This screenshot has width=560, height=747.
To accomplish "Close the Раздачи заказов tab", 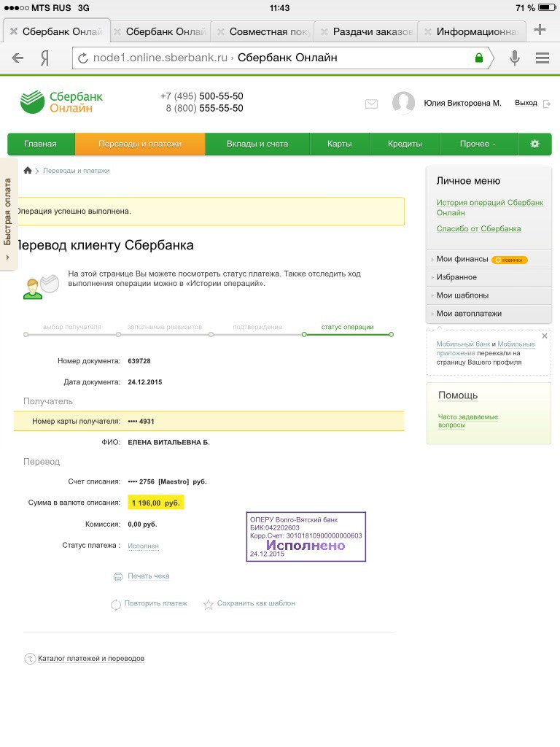I will click(324, 31).
